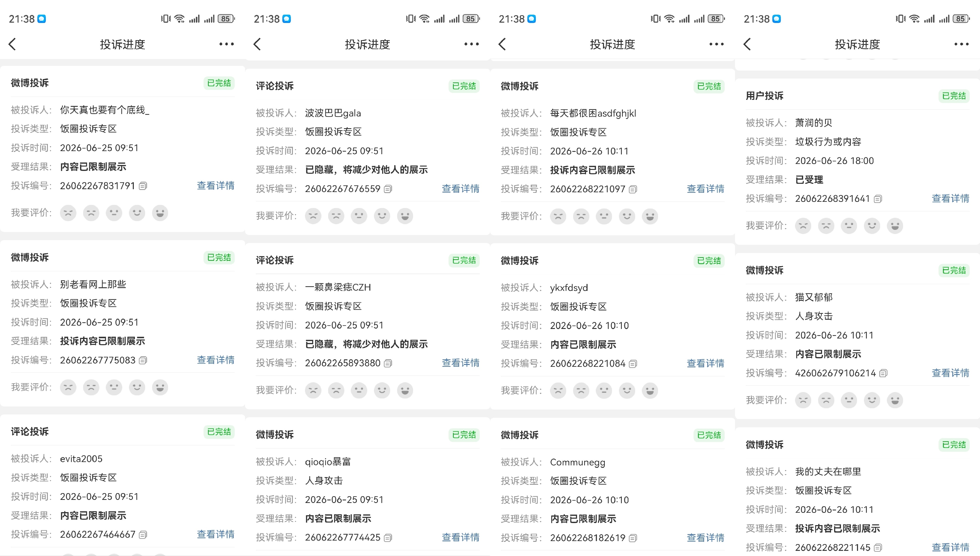Copy complaint number 26062268221084
The width and height of the screenshot is (980, 556).
point(633,363)
